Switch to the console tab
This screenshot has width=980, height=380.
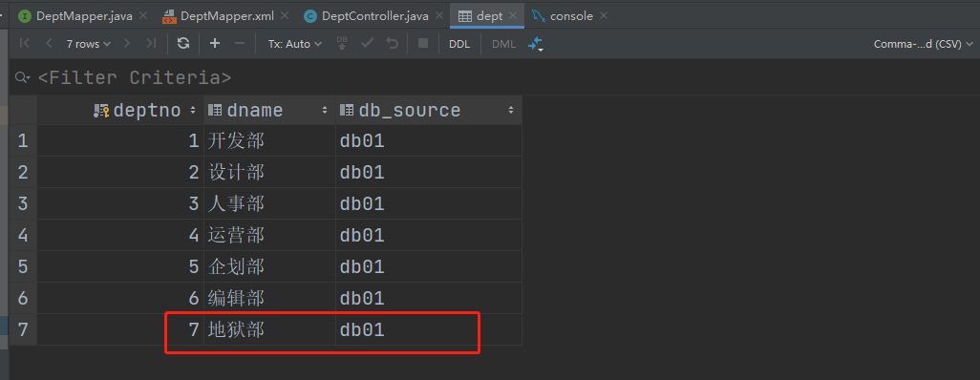point(570,15)
